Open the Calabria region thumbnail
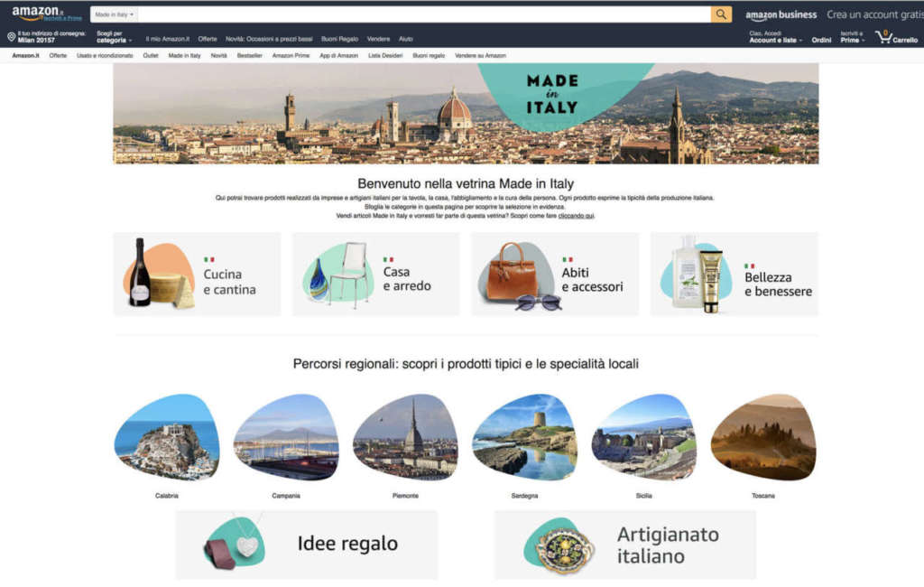The image size is (924, 587). [x=167, y=437]
